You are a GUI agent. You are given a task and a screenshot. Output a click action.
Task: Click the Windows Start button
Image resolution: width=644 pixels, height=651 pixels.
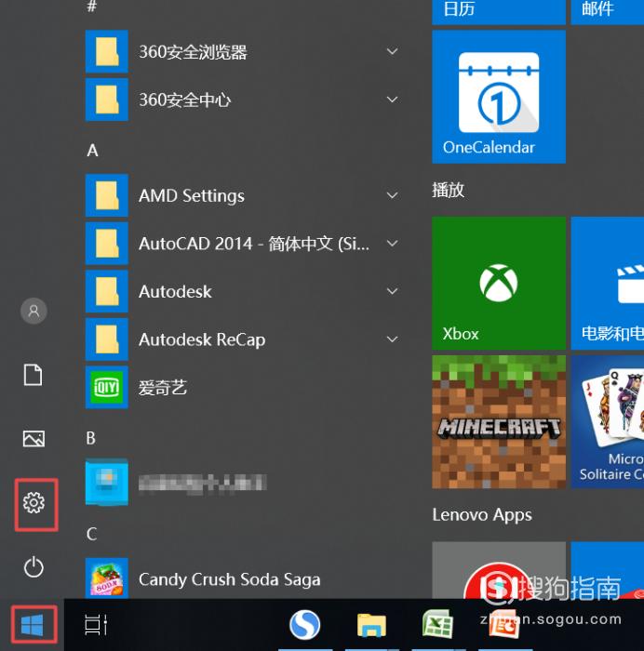[x=33, y=625]
